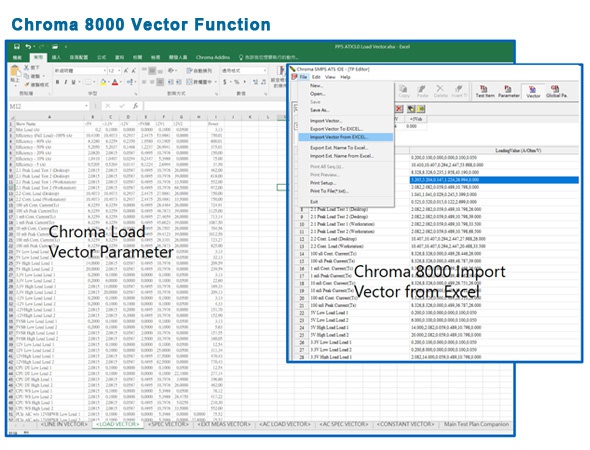Click the currency dollar format icon in Excel

click(225, 82)
